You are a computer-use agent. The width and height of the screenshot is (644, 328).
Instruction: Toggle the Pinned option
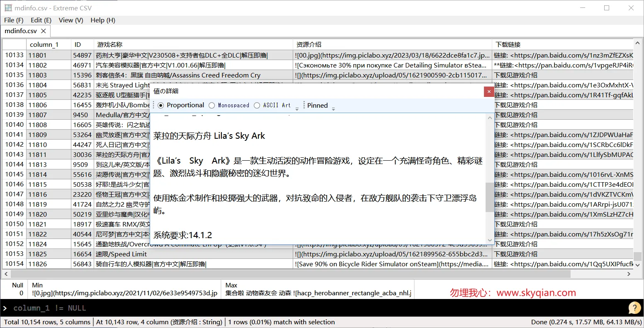[318, 105]
